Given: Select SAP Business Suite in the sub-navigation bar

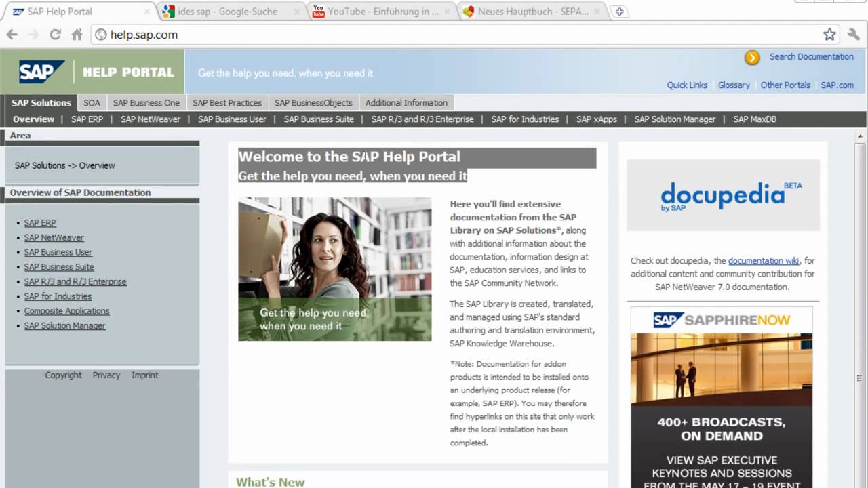Looking at the screenshot, I should 319,119.
